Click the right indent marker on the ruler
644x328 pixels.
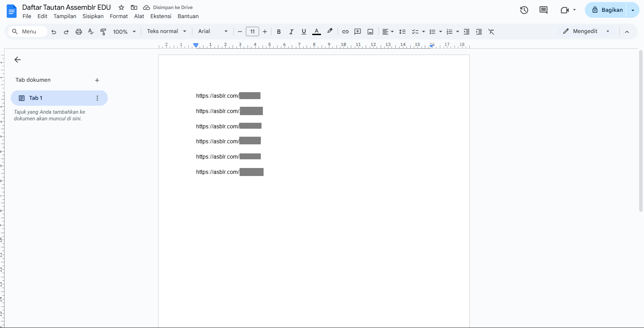pyautogui.click(x=432, y=46)
